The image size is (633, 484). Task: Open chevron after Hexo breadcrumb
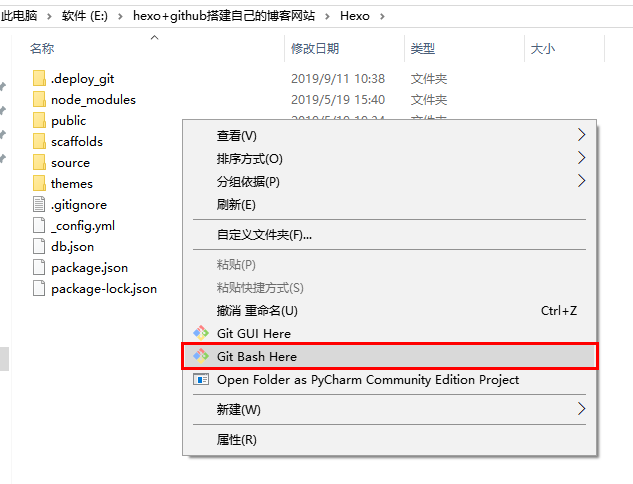click(x=382, y=16)
